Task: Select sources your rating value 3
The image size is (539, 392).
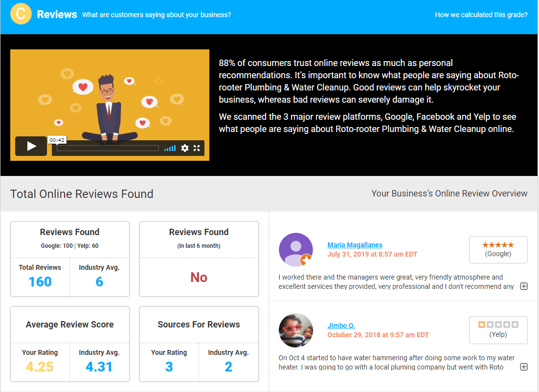Action: [169, 367]
